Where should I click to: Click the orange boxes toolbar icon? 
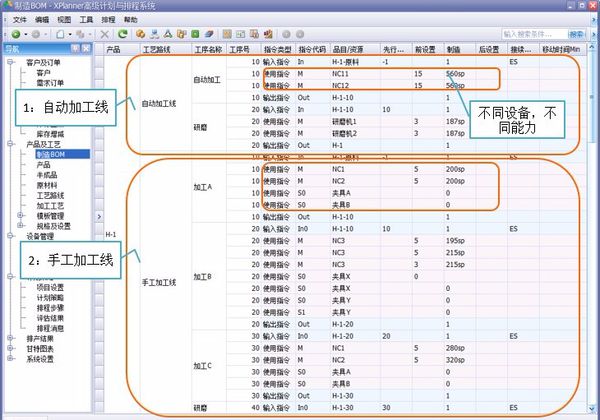(x=140, y=34)
